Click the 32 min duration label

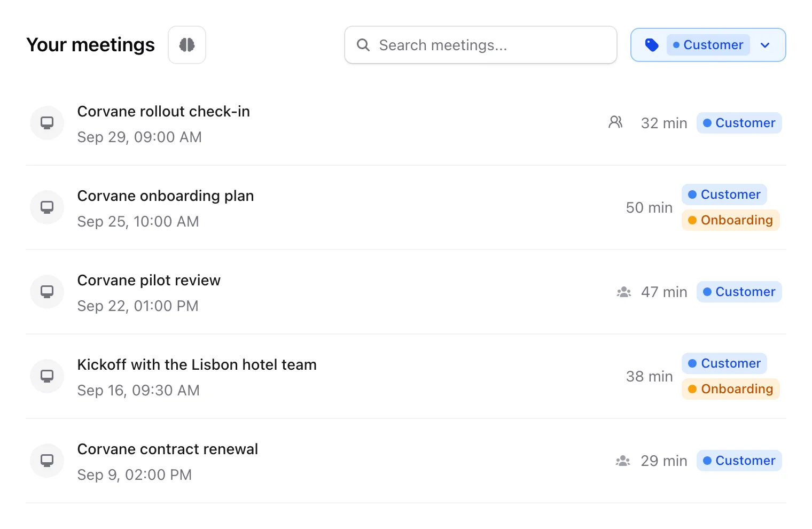[x=664, y=123]
